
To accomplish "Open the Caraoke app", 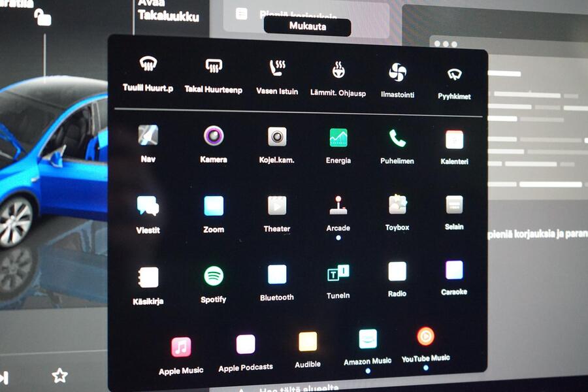I will (454, 270).
